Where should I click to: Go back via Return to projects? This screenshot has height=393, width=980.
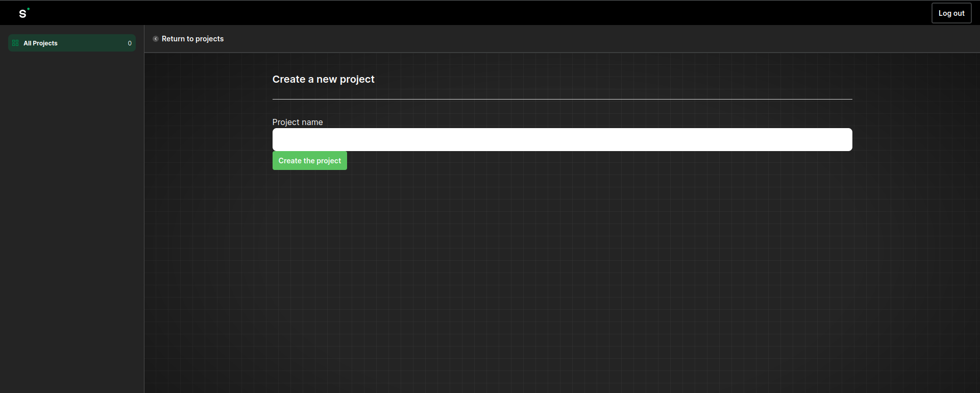point(192,39)
